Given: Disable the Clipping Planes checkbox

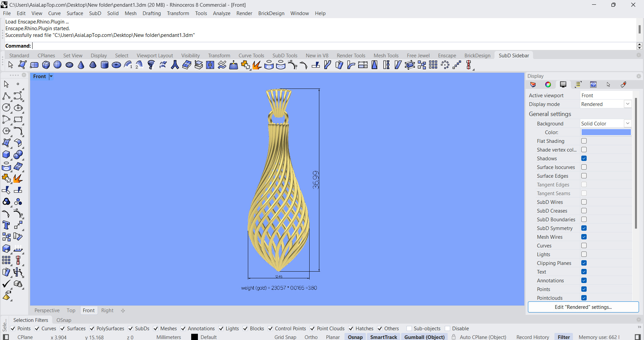Looking at the screenshot, I should coord(584,263).
